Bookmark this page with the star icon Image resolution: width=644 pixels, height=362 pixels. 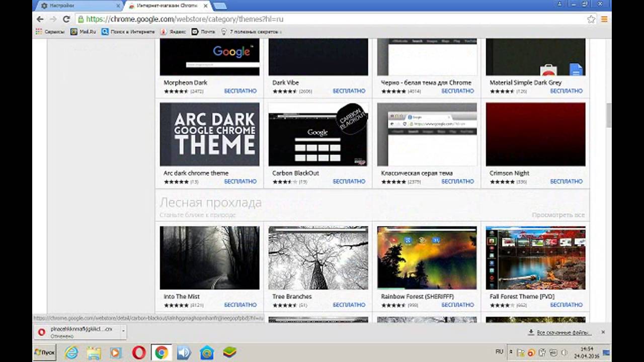click(592, 19)
